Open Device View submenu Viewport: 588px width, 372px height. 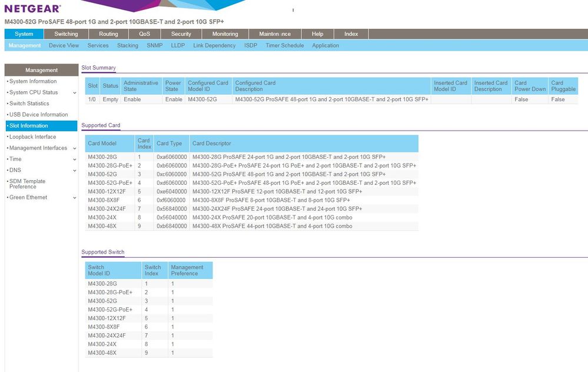(64, 45)
